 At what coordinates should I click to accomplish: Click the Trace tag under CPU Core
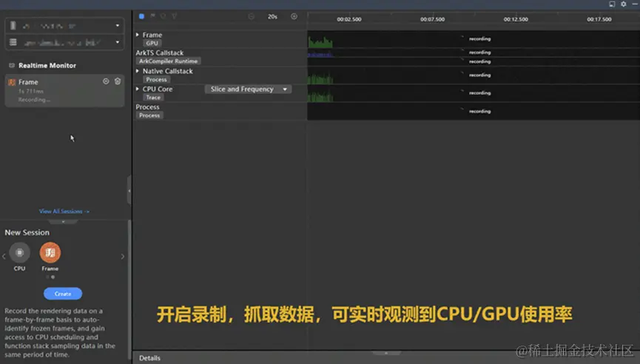pyautogui.click(x=153, y=98)
